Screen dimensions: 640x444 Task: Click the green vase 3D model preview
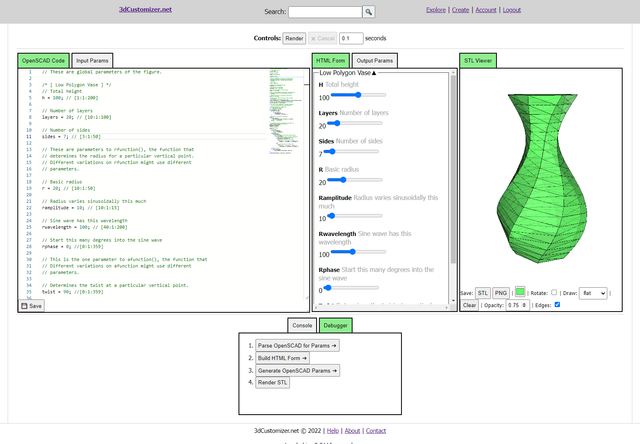pyautogui.click(x=542, y=178)
